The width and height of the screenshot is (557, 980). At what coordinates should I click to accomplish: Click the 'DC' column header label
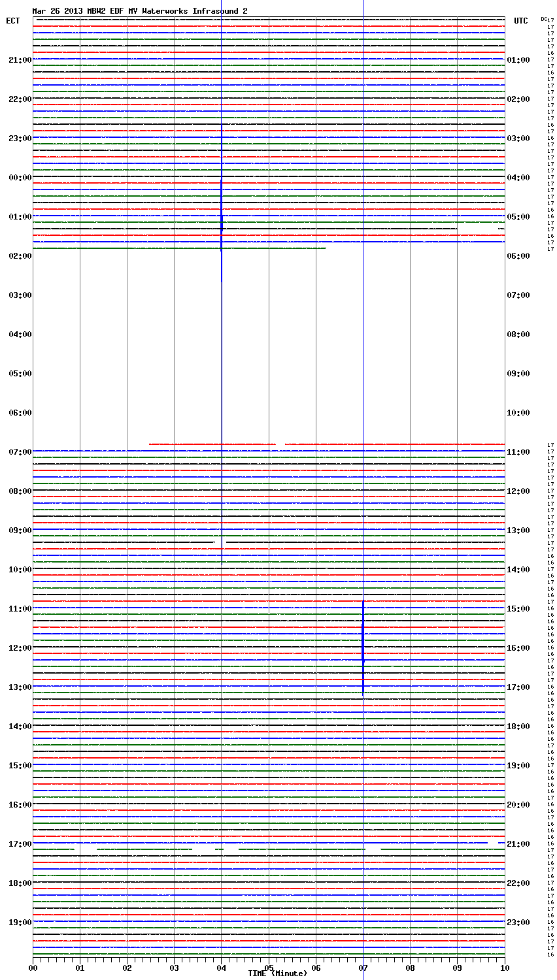click(x=544, y=19)
